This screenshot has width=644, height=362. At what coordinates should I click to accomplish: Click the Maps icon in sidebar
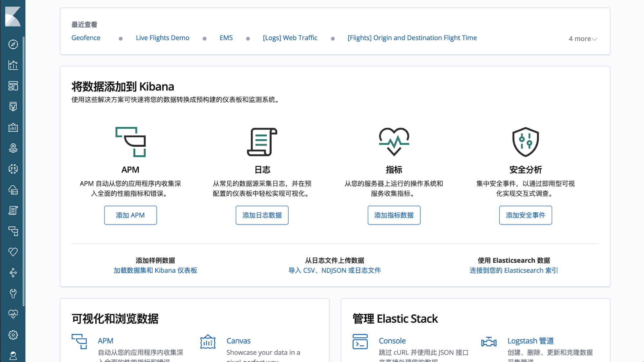point(13,148)
